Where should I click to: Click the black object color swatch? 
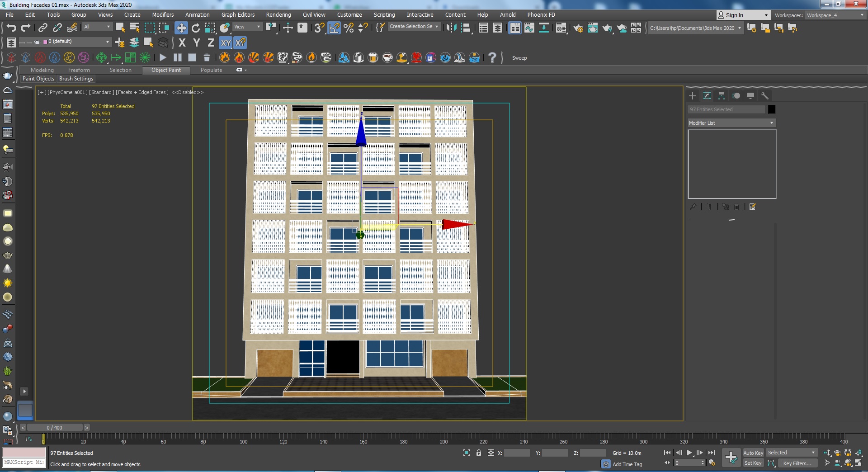pyautogui.click(x=772, y=109)
